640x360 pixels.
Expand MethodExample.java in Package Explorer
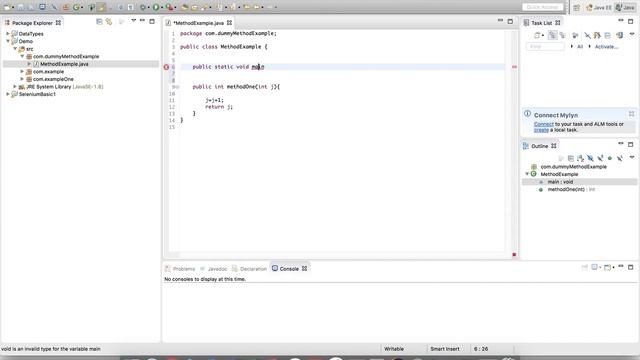click(x=29, y=64)
